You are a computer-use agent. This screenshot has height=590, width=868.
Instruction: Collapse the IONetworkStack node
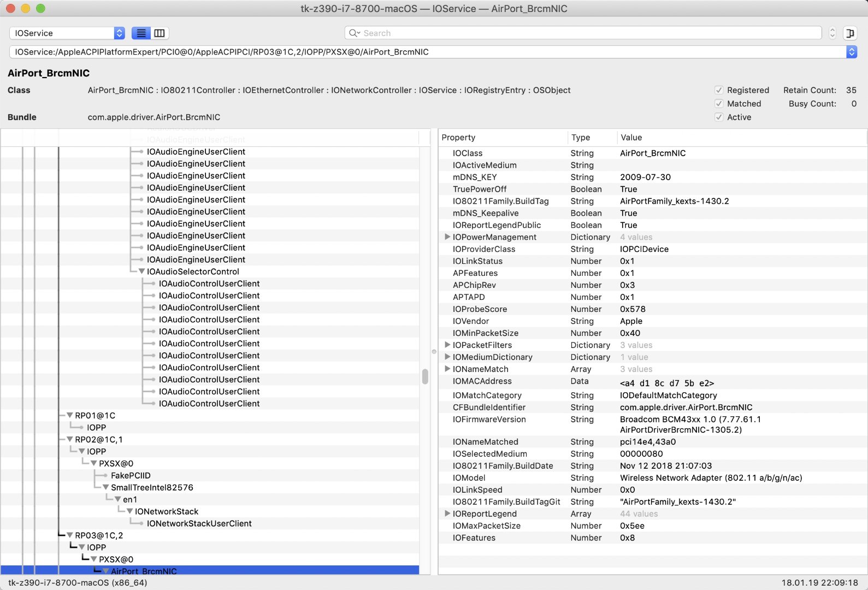coord(130,512)
